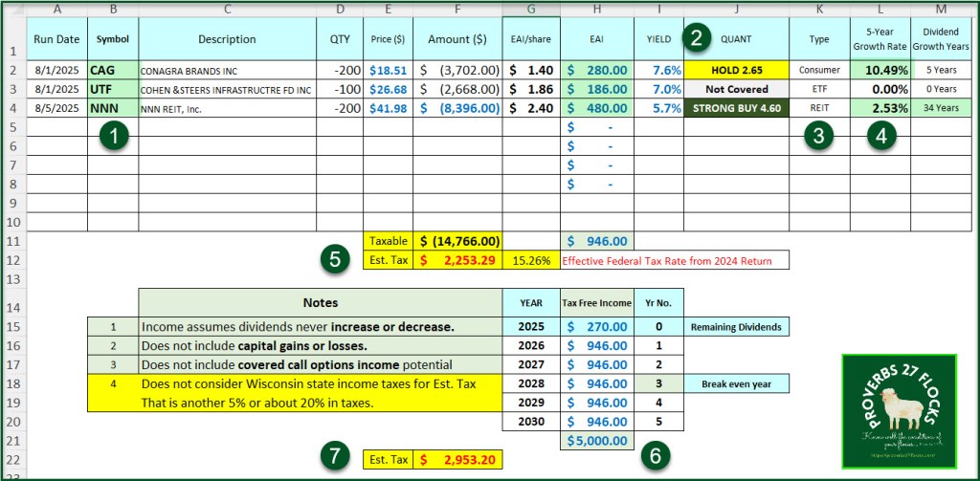Select the row 11 header
Image resolution: width=980 pixels, height=481 pixels.
click(x=12, y=242)
